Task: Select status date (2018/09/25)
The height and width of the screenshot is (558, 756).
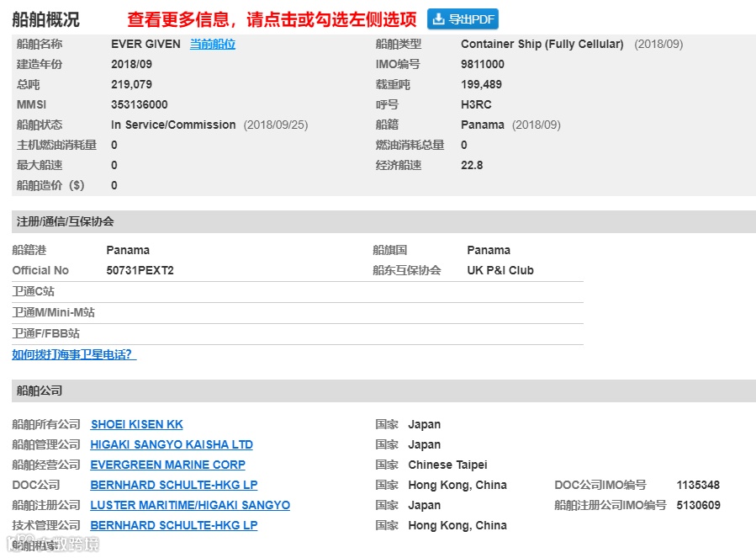Action: (276, 125)
